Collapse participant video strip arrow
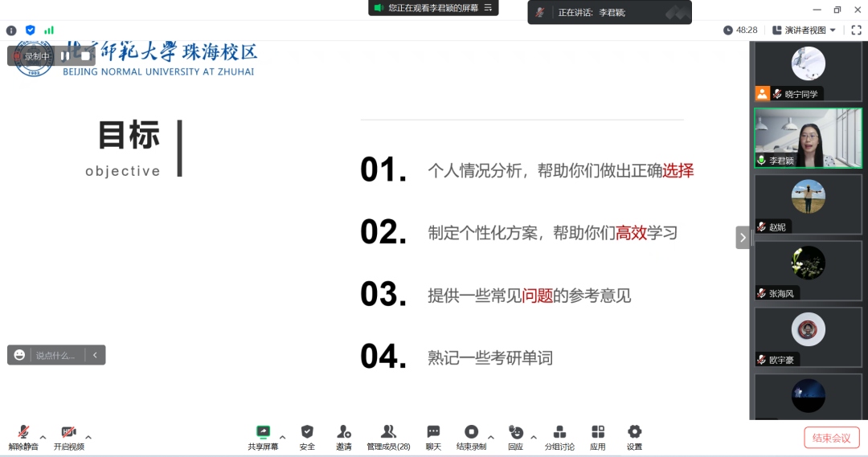868x457 pixels. point(743,238)
